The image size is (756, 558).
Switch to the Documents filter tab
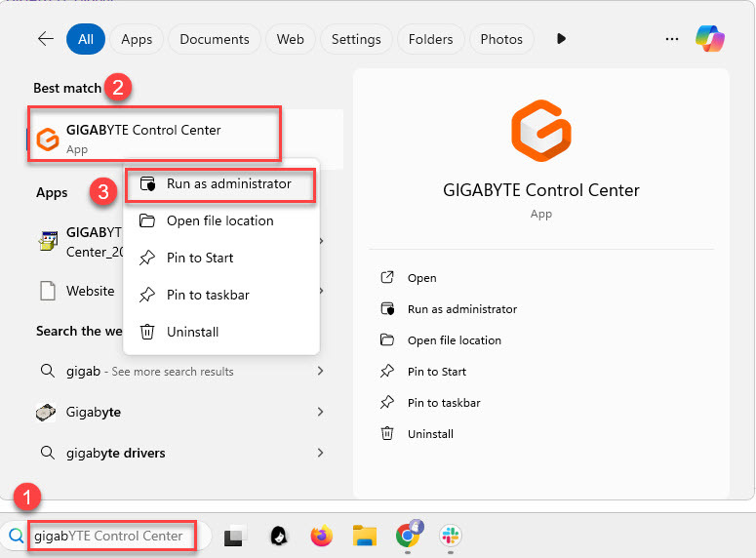tap(215, 39)
